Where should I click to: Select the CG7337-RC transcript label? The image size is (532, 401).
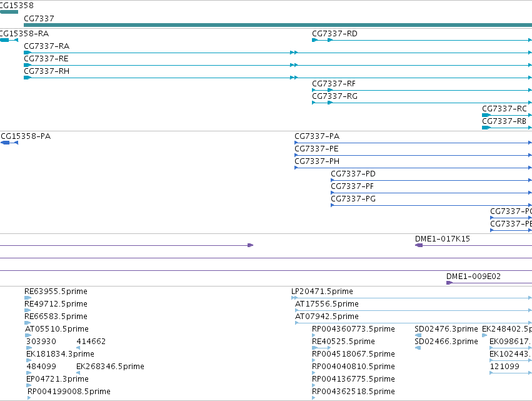504,109
